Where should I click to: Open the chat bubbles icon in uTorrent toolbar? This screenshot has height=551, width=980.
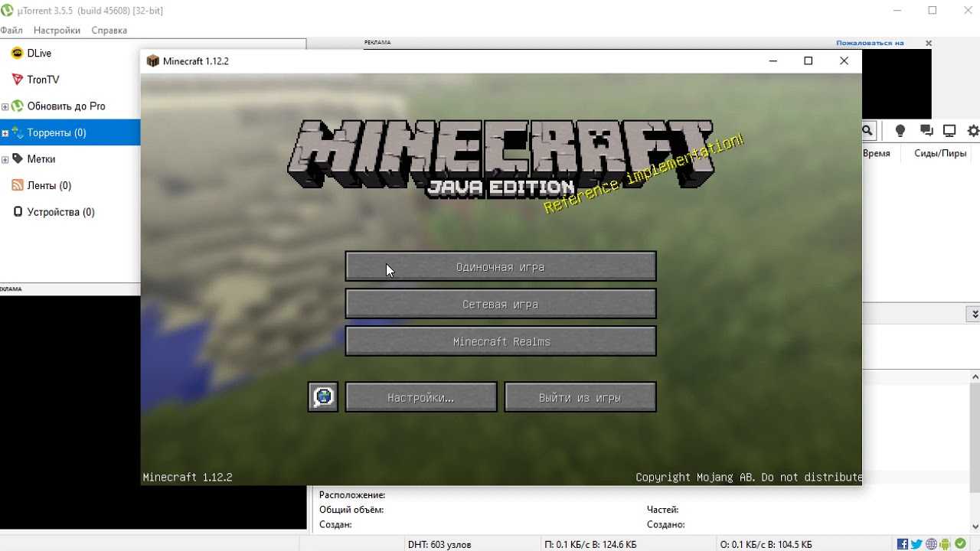pyautogui.click(x=926, y=131)
